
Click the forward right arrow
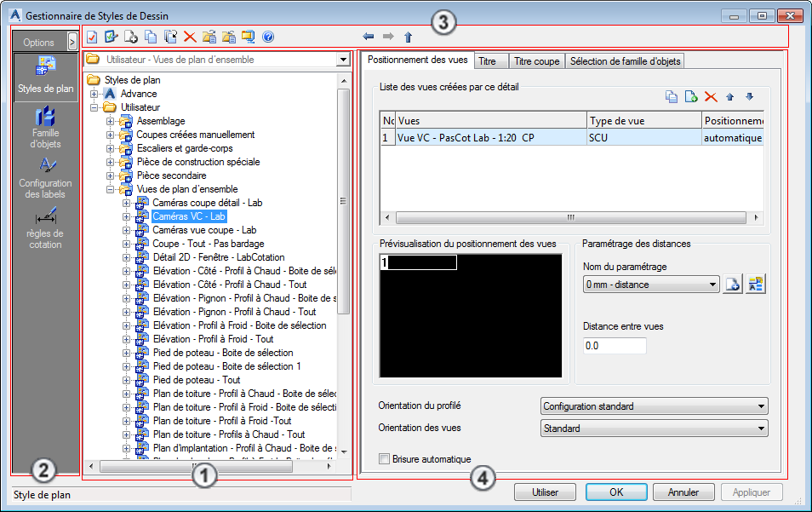coord(388,37)
